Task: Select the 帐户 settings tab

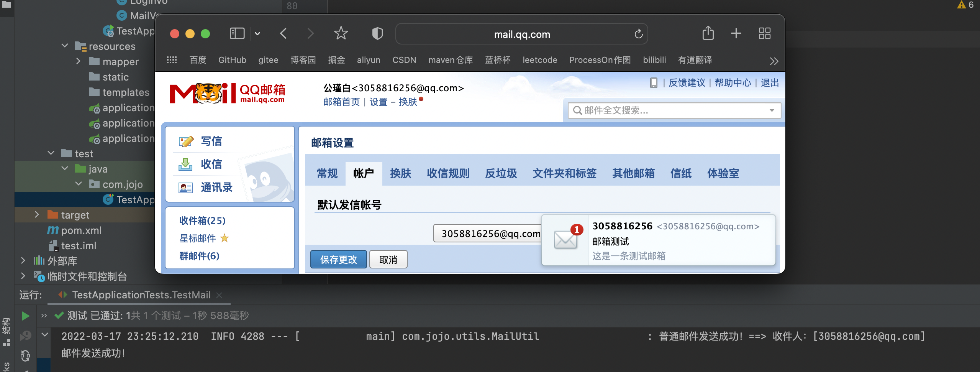Action: (364, 174)
